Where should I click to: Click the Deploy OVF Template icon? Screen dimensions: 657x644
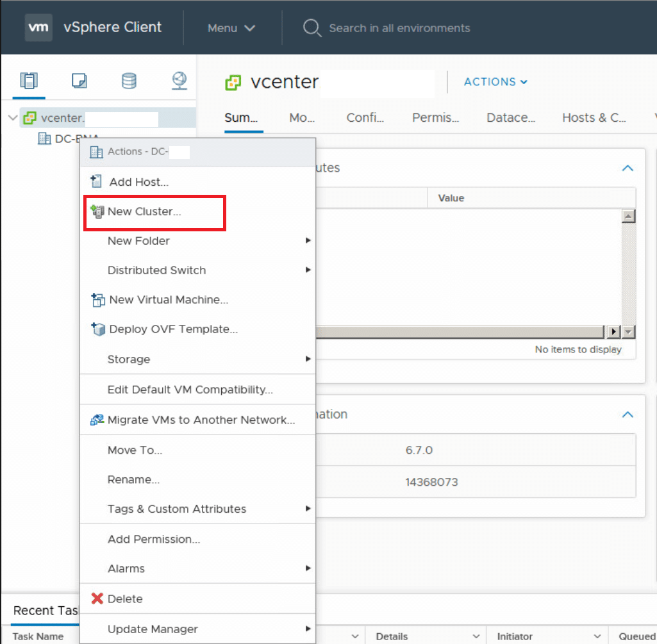coord(98,329)
